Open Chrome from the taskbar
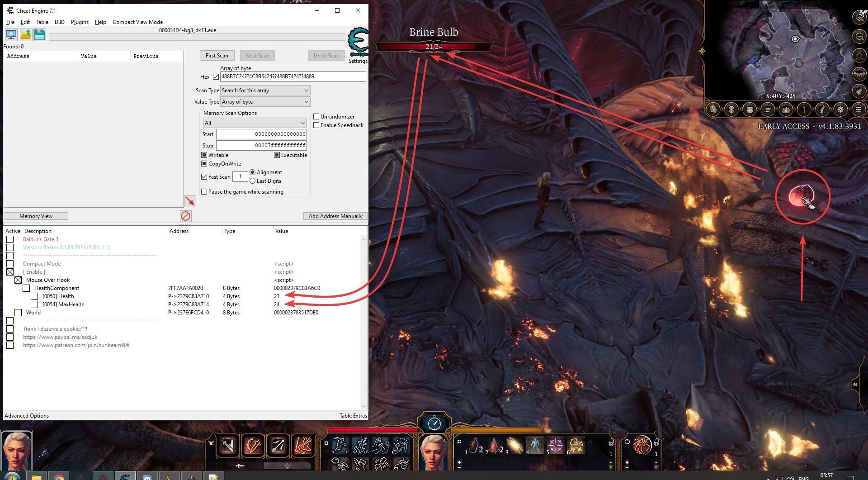Viewport: 868px width, 480px height. [x=59, y=476]
